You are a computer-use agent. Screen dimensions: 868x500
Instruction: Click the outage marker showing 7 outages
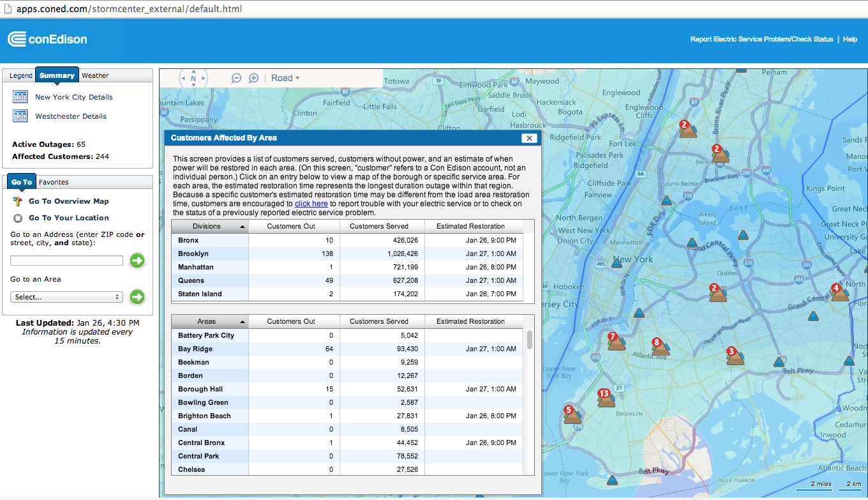click(615, 342)
